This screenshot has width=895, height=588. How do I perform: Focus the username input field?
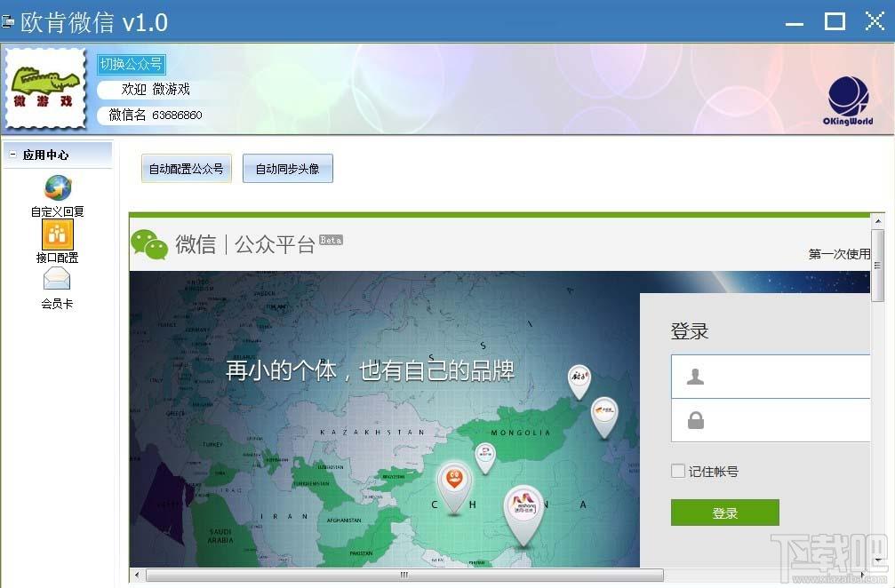(x=771, y=377)
